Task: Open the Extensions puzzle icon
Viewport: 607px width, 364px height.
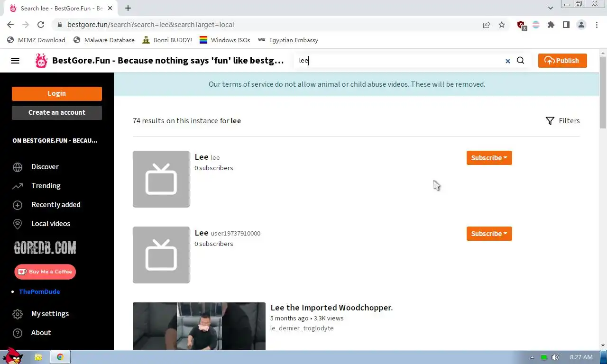Action: pos(551,25)
